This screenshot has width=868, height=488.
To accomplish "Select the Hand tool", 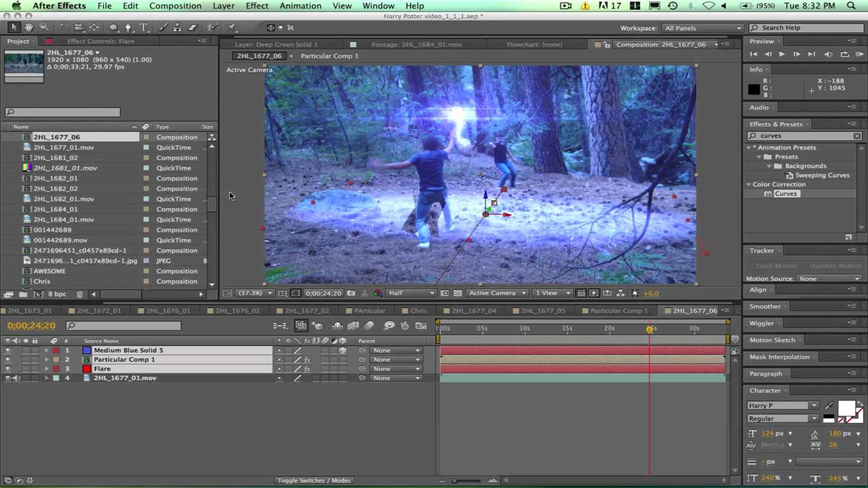I will [28, 28].
